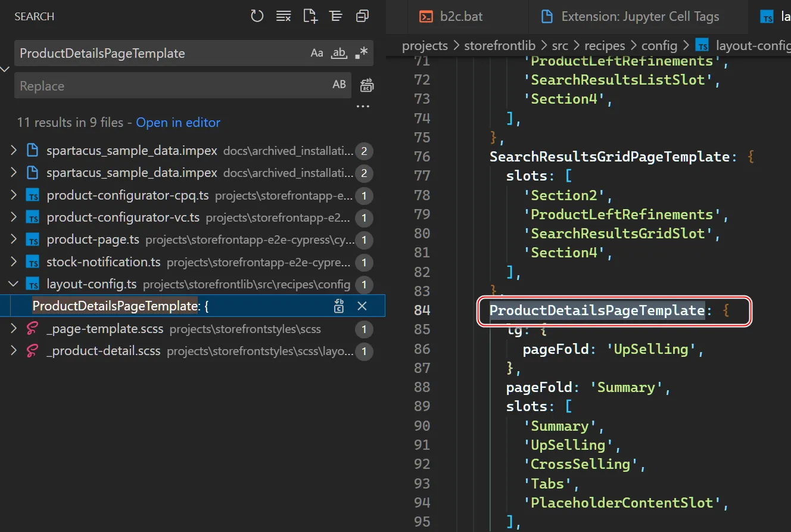Toggle Match Case in search box
Viewport: 791px width, 532px height.
(x=317, y=53)
